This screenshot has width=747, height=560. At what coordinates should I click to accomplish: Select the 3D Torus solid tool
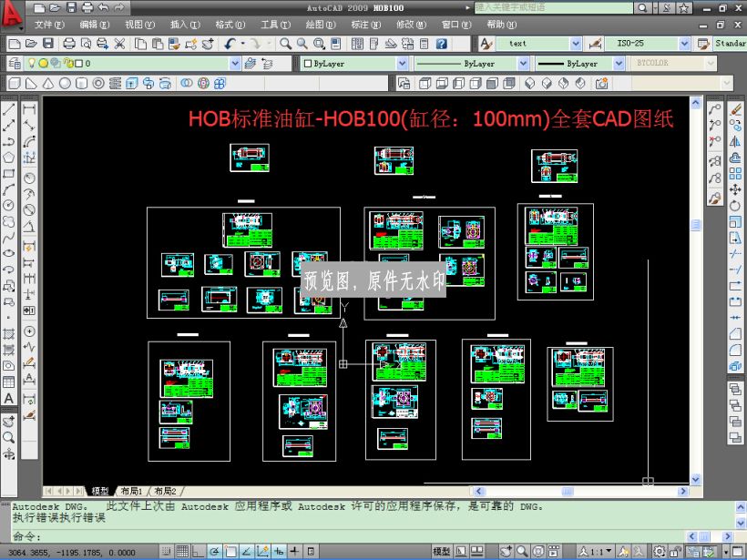[98, 84]
